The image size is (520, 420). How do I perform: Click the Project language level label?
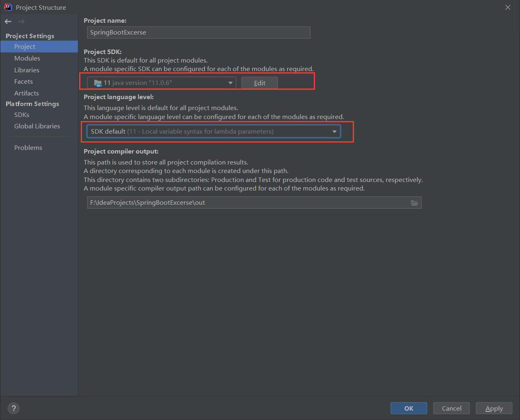point(119,97)
